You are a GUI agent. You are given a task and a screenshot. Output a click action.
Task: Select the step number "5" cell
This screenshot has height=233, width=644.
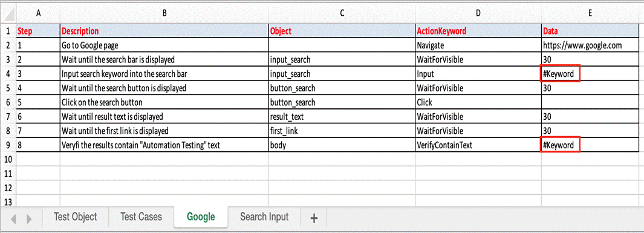(x=38, y=102)
